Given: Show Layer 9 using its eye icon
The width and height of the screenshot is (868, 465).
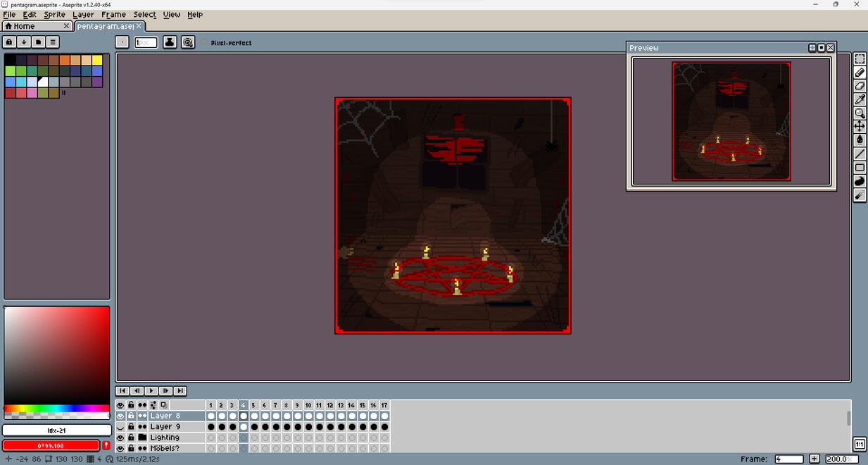Looking at the screenshot, I should [x=120, y=427].
